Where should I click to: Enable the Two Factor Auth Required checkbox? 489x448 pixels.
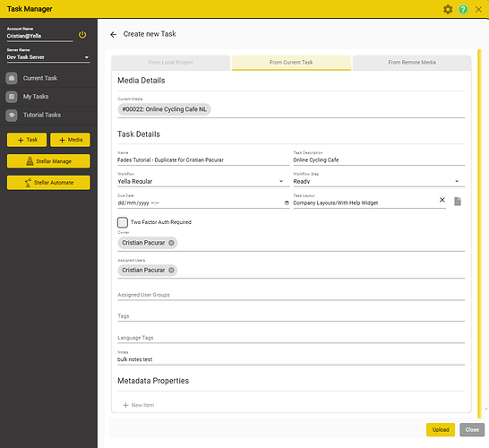[123, 222]
